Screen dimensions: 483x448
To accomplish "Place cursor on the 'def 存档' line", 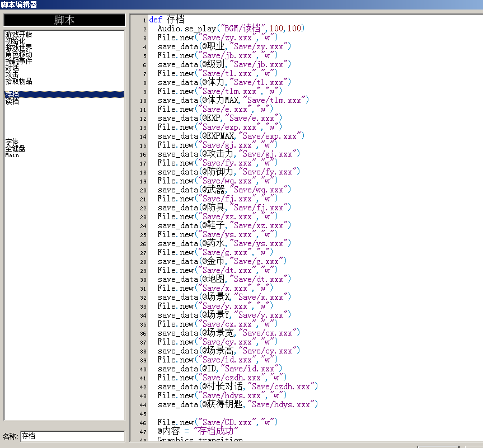I will tap(167, 20).
